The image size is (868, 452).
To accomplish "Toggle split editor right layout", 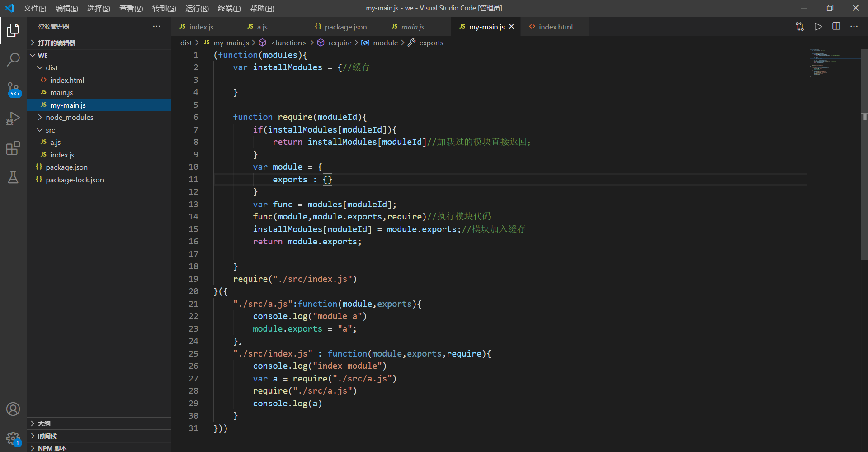I will point(836,27).
